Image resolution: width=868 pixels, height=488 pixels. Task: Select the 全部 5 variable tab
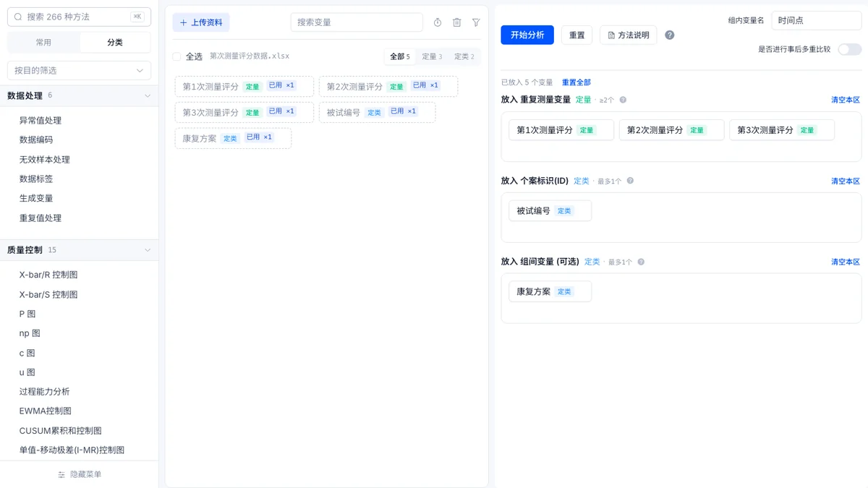400,56
